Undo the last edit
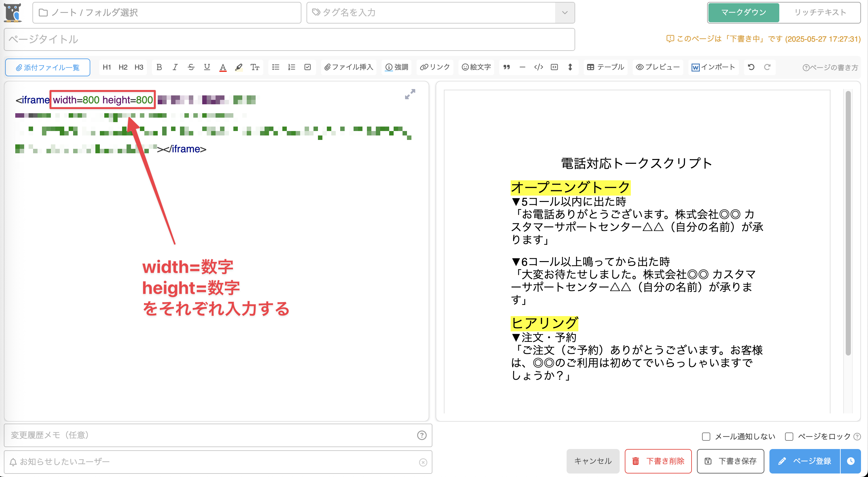This screenshot has width=868, height=477. coord(751,67)
